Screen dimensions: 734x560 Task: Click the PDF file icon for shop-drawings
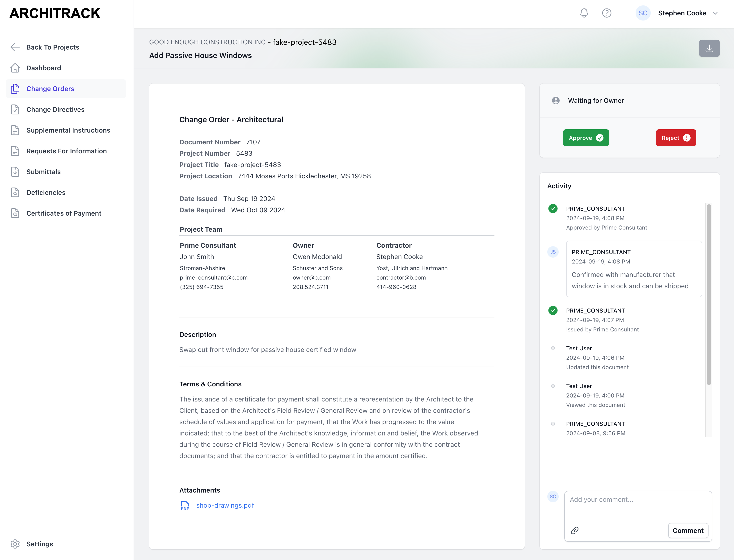(x=185, y=506)
